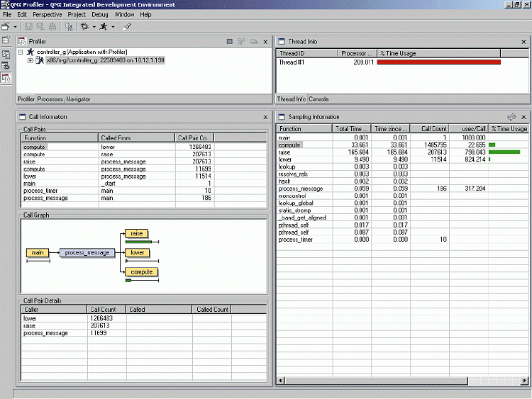Select the compute called from lower call pair
The height and width of the screenshot is (399, 532).
[144, 147]
